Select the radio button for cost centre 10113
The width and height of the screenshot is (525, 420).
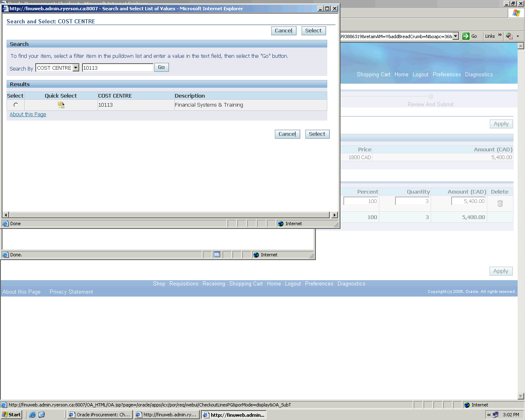[16, 105]
